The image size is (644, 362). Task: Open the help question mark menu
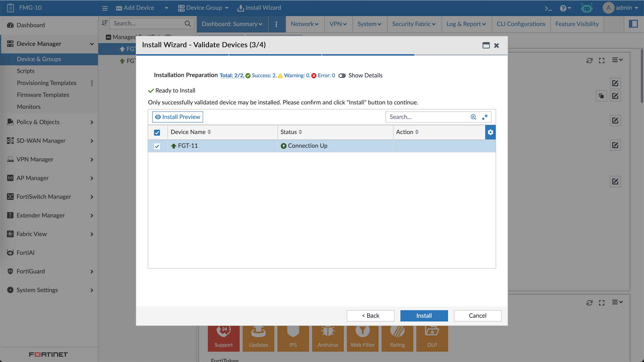(565, 8)
